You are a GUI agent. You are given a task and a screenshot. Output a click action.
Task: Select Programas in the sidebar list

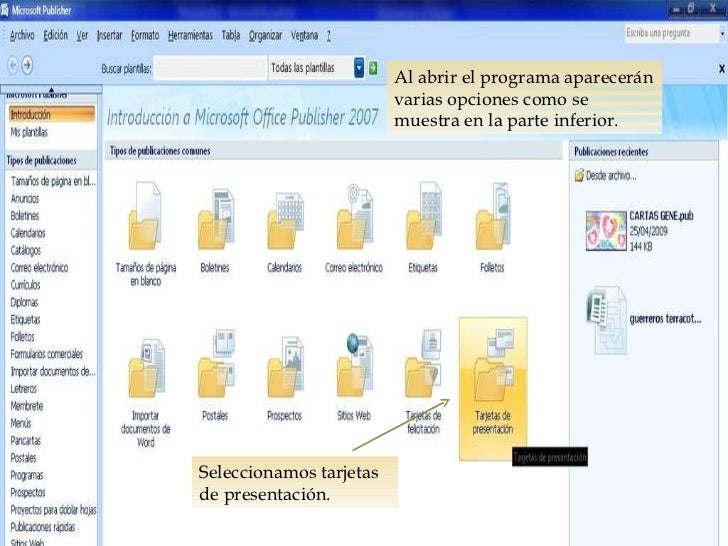(x=27, y=475)
